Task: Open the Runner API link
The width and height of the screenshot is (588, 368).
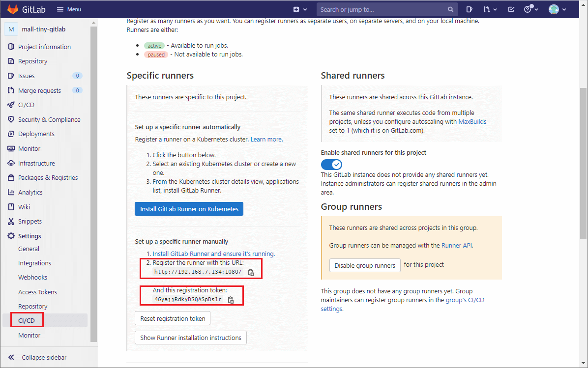Action: pos(457,246)
